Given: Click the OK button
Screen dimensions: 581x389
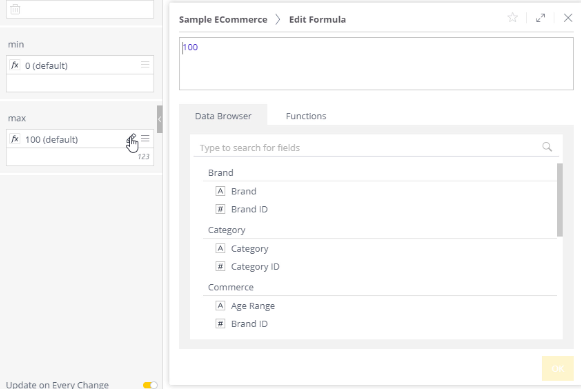Looking at the screenshot, I should coord(558,369).
